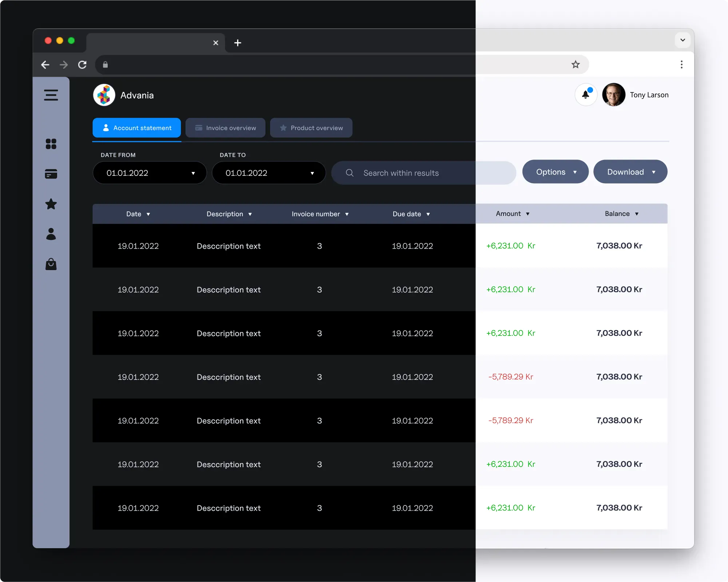The image size is (728, 582).
Task: Click the star favorites sidebar icon
Action: pos(51,204)
